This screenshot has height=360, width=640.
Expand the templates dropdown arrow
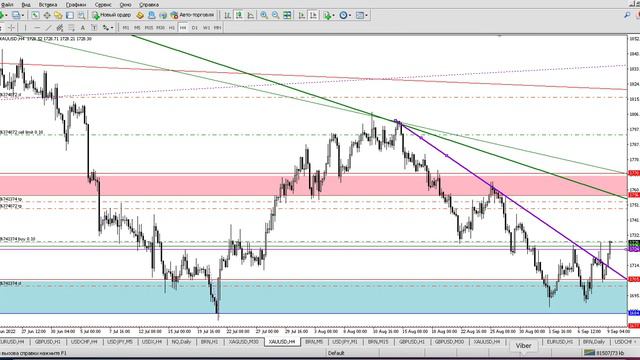point(366,15)
